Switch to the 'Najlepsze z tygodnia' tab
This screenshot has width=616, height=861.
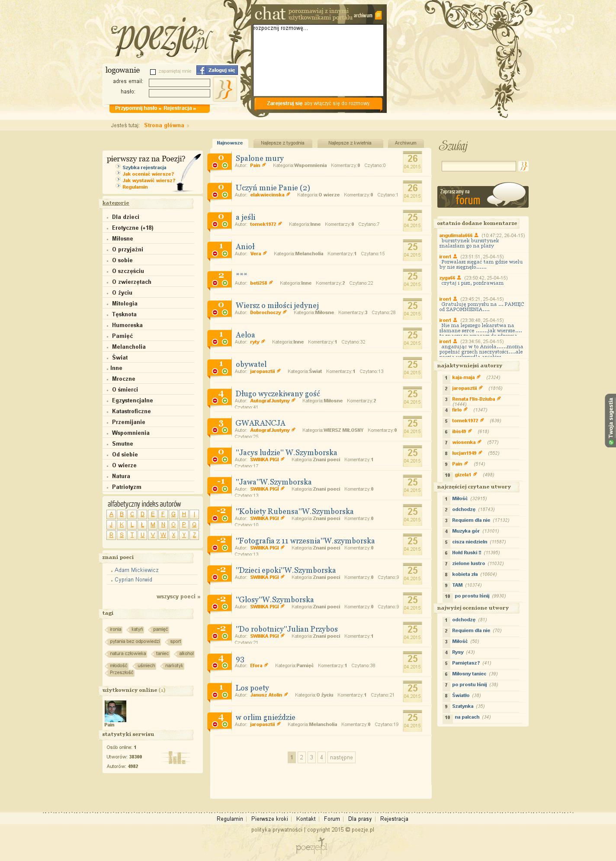point(282,143)
